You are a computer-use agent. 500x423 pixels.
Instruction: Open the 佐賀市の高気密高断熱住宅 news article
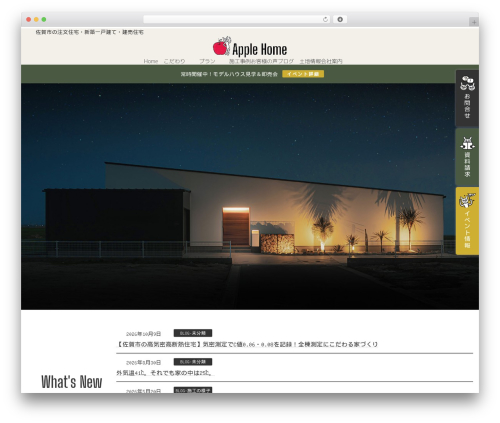247,344
